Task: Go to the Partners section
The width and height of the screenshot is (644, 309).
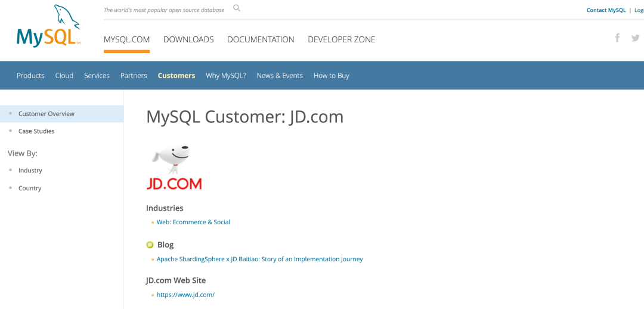Action: 134,76
